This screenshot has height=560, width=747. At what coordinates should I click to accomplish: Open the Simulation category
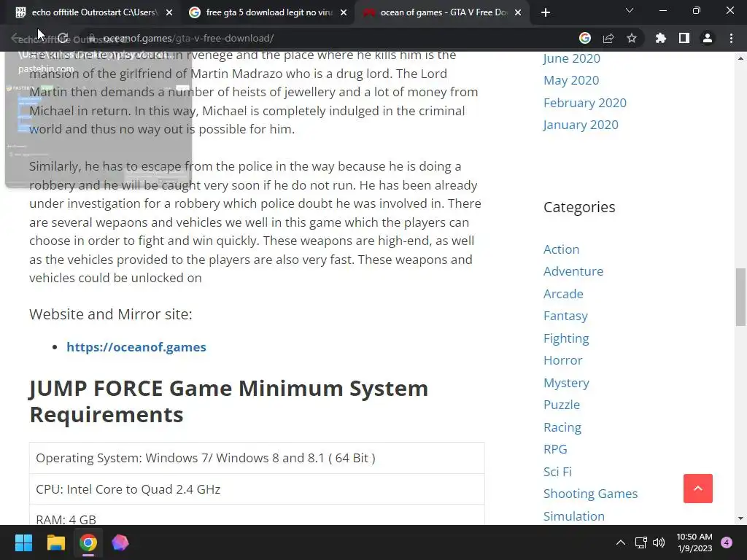(x=574, y=516)
